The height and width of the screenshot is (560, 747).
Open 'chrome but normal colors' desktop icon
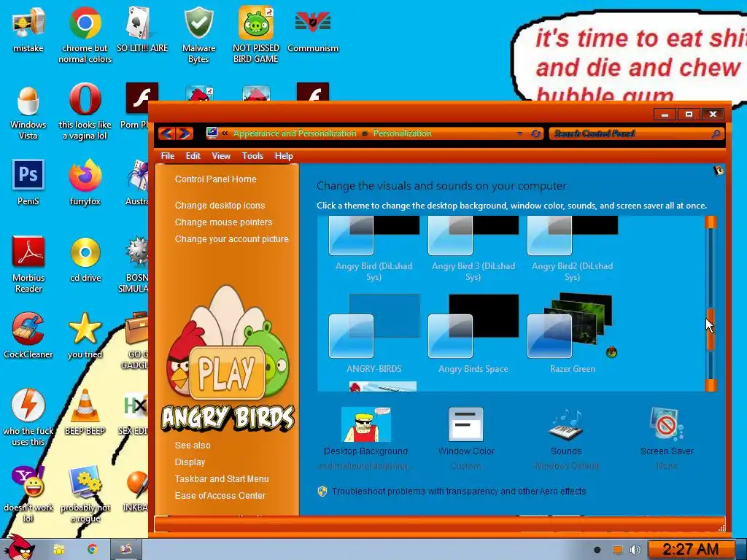pyautogui.click(x=85, y=35)
